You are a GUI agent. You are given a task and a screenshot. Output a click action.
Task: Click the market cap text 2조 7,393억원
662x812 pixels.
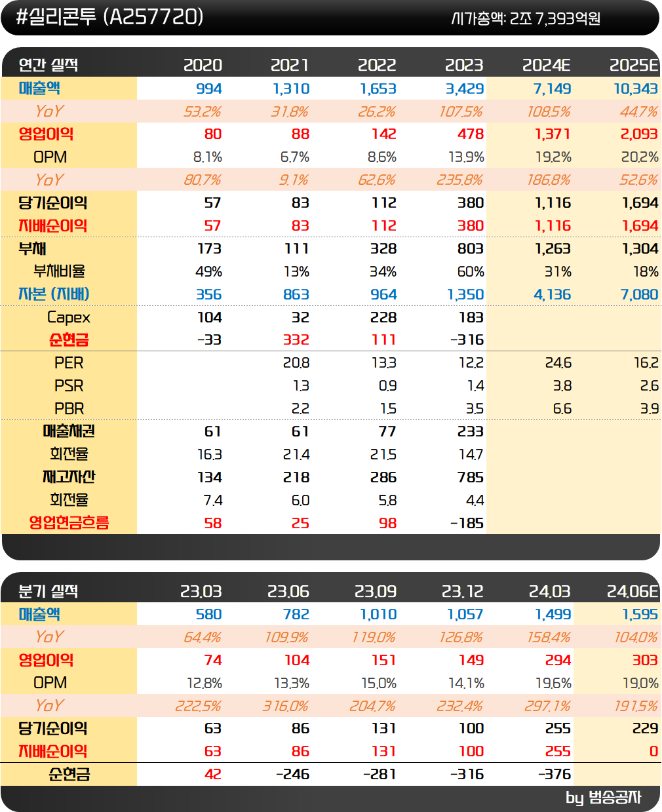555,18
